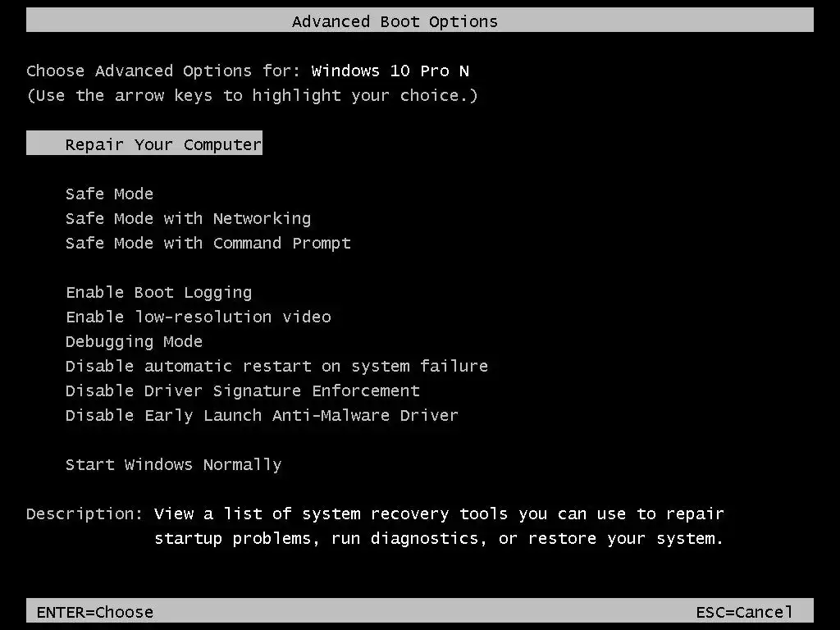Click Enable Boot Logging option
The image size is (840, 630).
click(x=158, y=292)
